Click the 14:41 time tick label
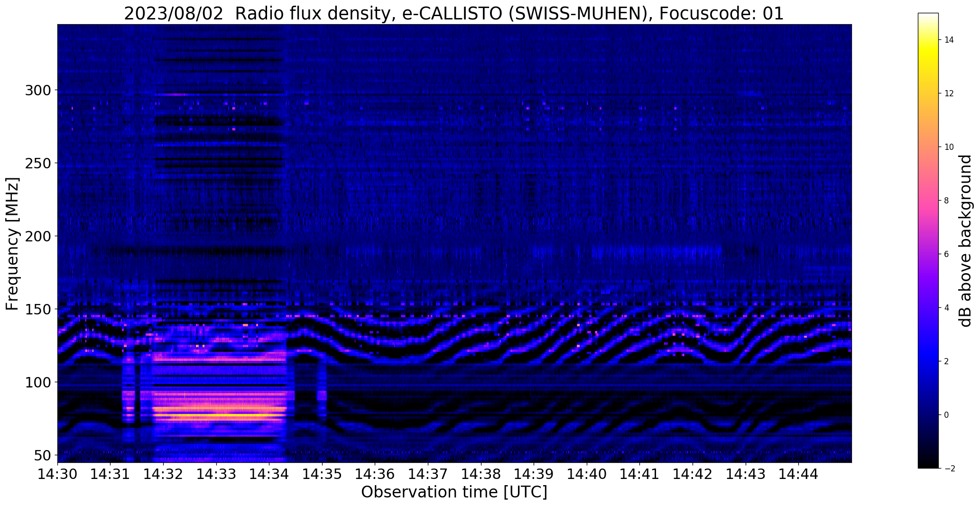Image resolution: width=980 pixels, height=506 pixels. coord(640,474)
